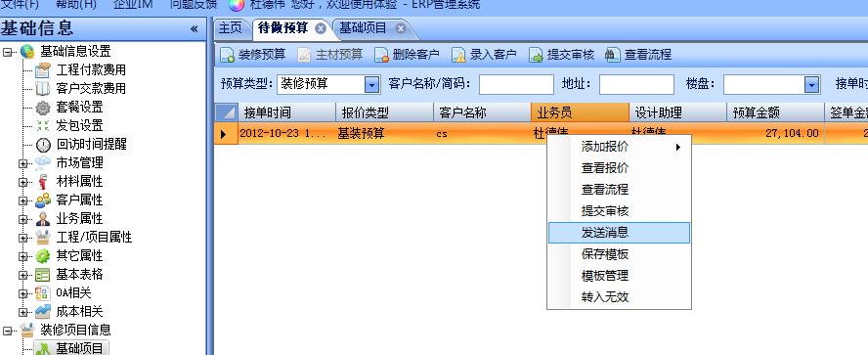868x355 pixels.
Task: Open 添加报价 submenu in context menu
Action: (x=619, y=147)
